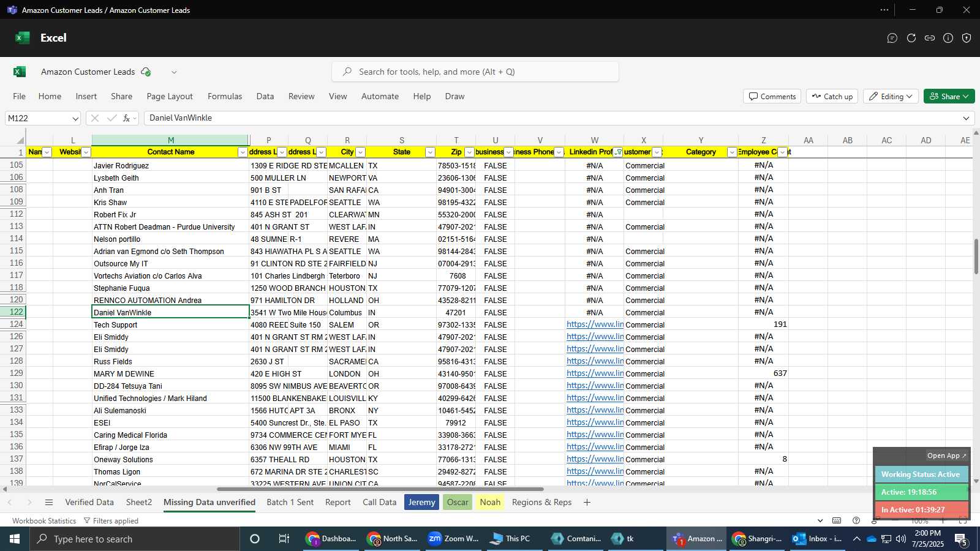
Task: Open the Data ribbon tab
Action: (x=265, y=96)
